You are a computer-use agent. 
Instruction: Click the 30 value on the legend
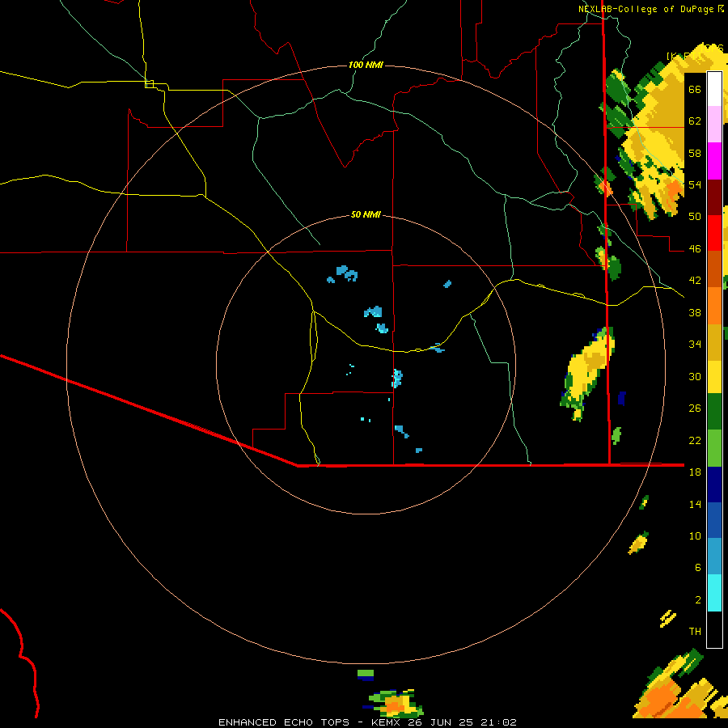click(695, 376)
